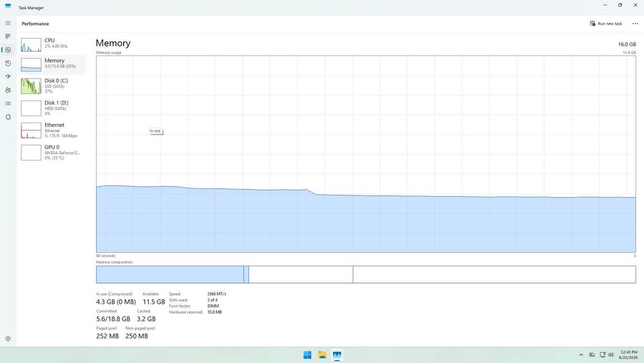644x363 pixels.
Task: Select the CPU performance item
Action: click(53, 44)
